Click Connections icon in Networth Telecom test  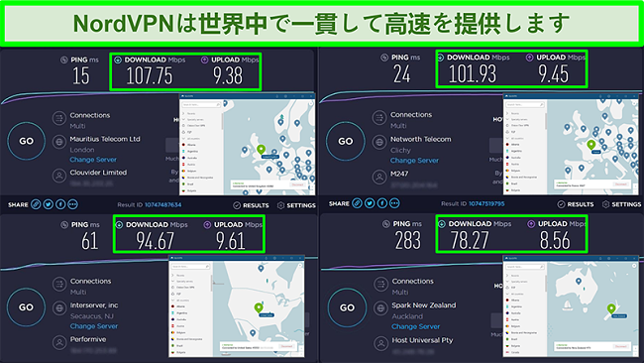[379, 118]
